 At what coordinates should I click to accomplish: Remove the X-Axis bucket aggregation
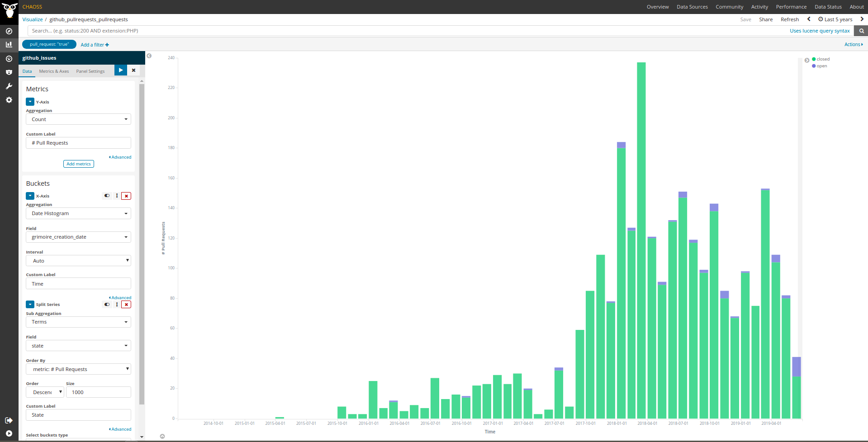click(x=126, y=196)
